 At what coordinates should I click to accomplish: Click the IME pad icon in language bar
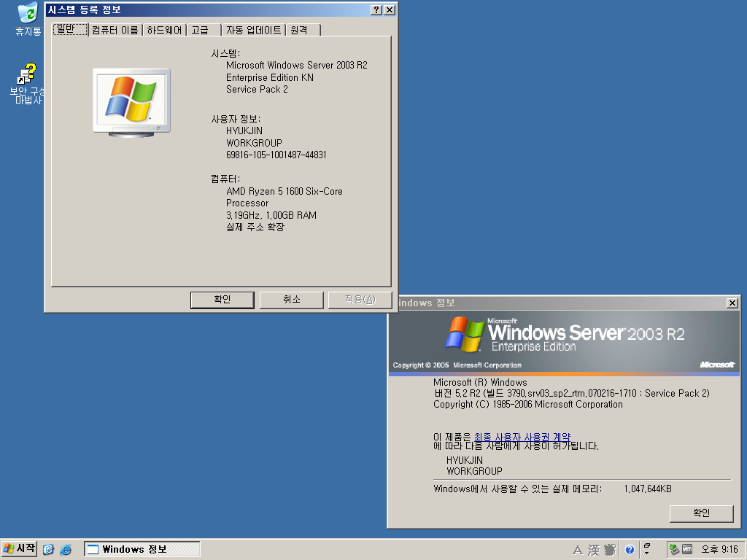pyautogui.click(x=610, y=550)
